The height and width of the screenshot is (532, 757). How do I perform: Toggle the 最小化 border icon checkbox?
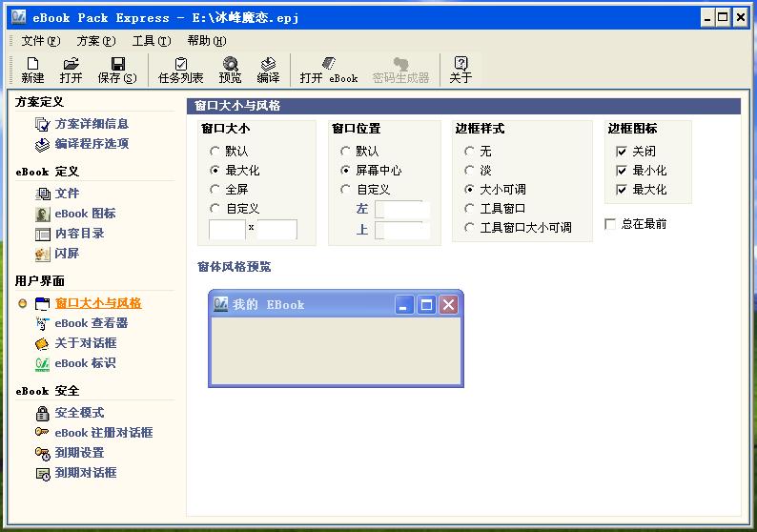tap(622, 171)
